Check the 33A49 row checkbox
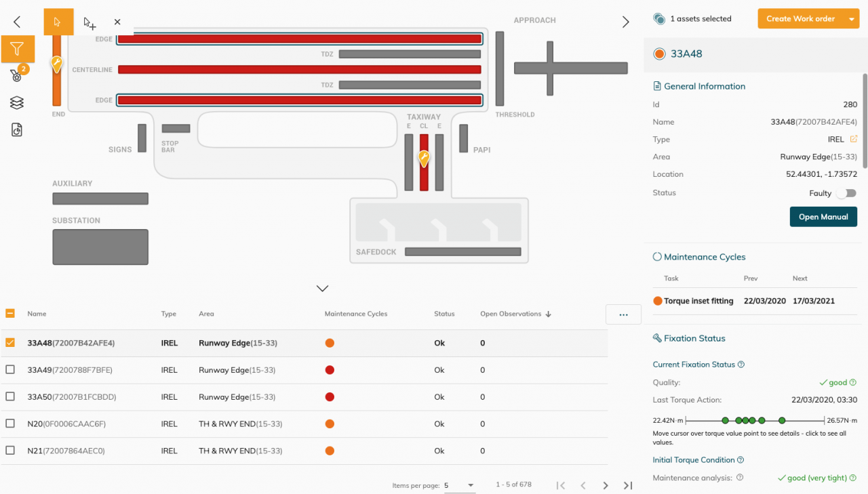 coord(10,370)
